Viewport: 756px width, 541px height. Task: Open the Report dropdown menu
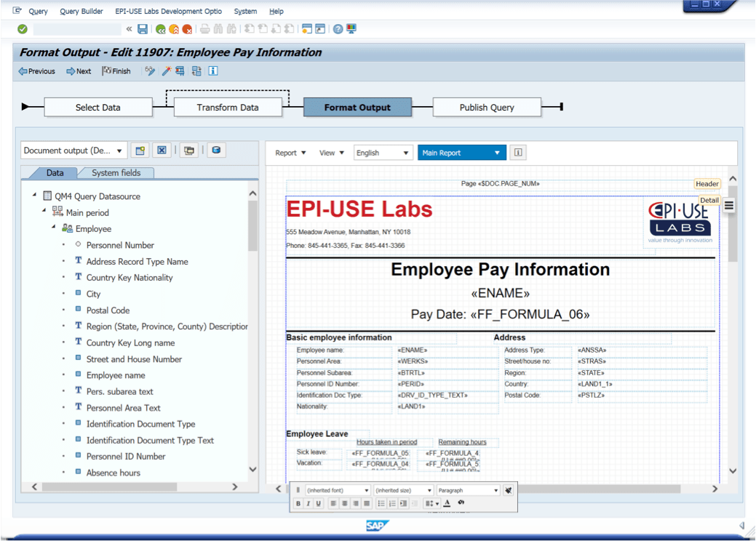tap(291, 153)
